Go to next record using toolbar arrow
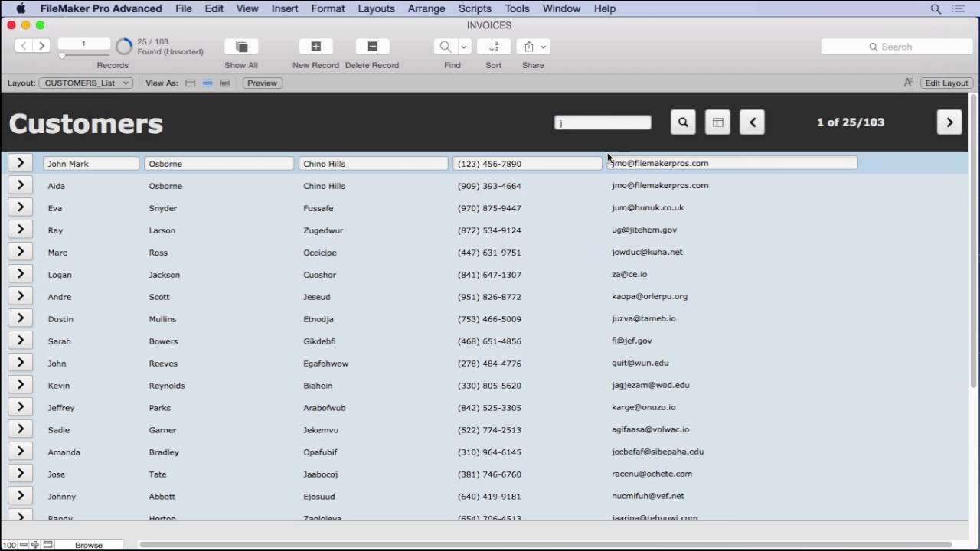This screenshot has width=980, height=551. pos(42,46)
